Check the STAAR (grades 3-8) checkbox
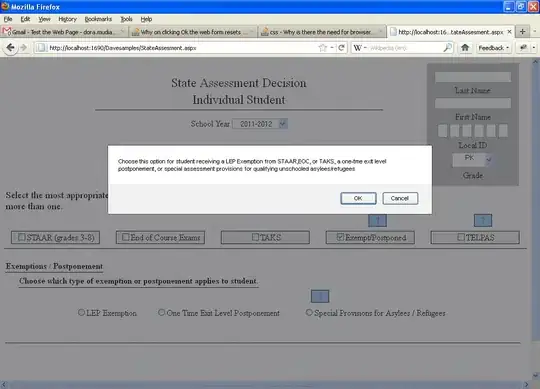 [21, 237]
